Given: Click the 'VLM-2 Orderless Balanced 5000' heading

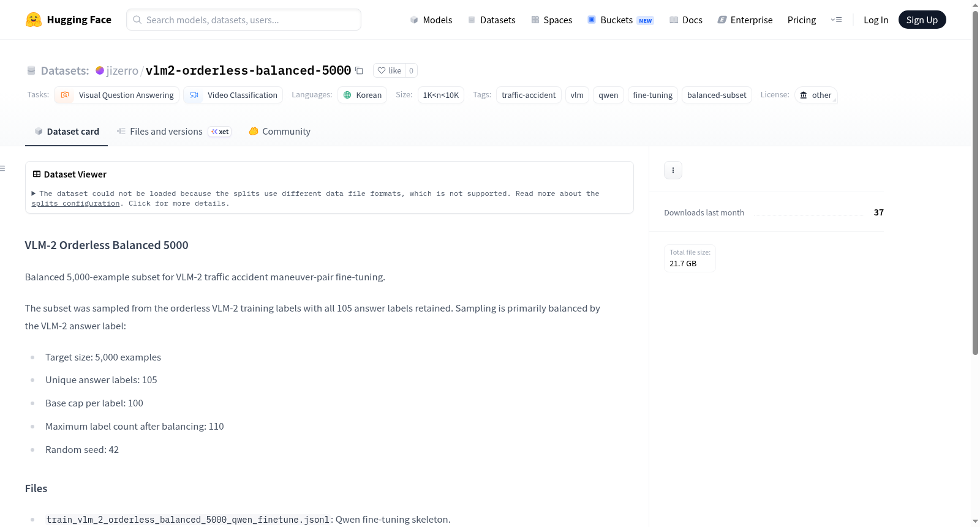Looking at the screenshot, I should pos(107,245).
